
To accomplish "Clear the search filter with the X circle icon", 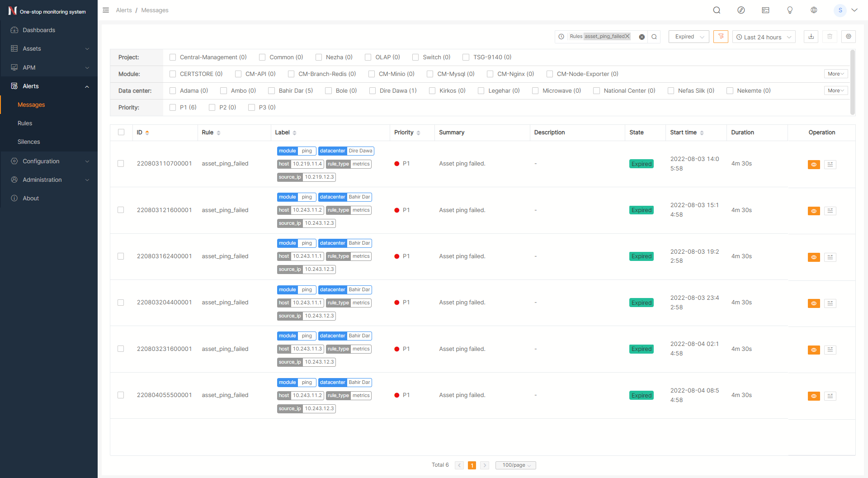I will (x=642, y=37).
